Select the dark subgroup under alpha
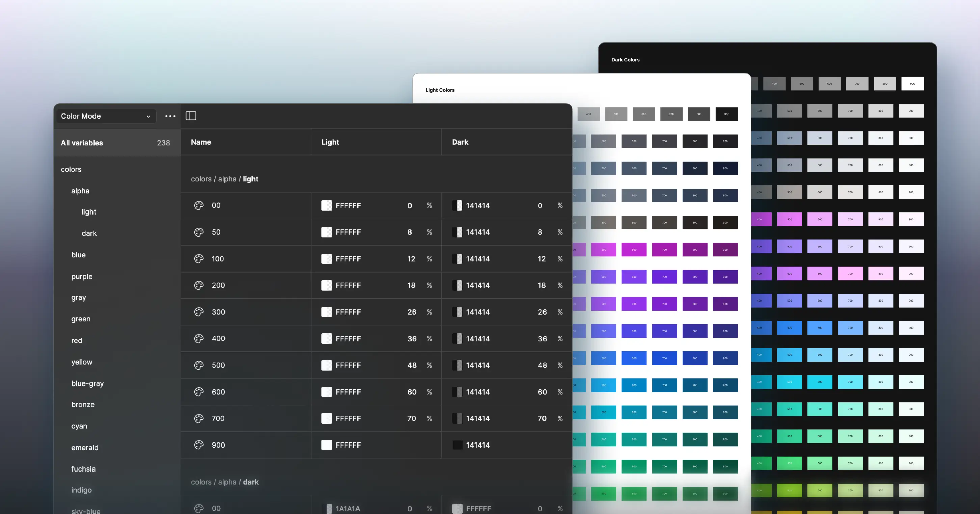This screenshot has width=980, height=514. tap(89, 233)
